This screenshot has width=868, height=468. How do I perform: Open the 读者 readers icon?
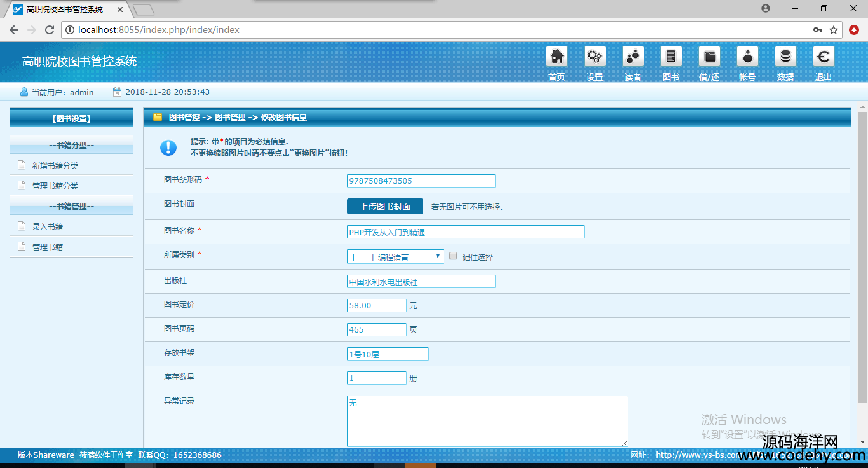633,57
